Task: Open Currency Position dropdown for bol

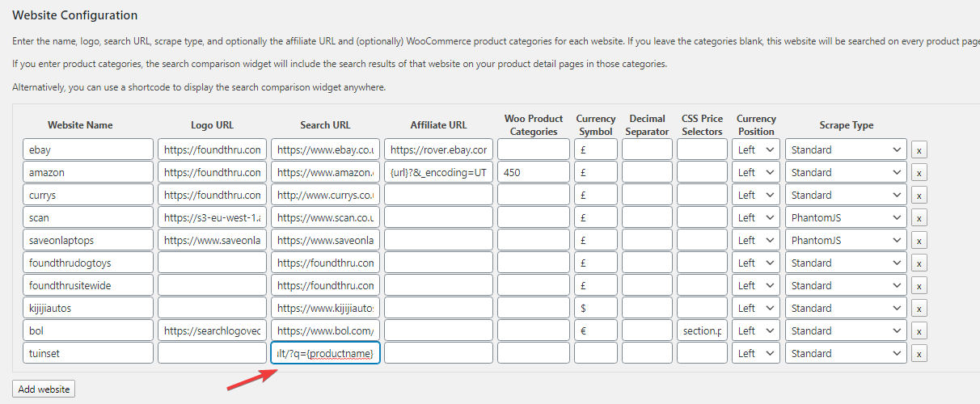Action: (756, 330)
